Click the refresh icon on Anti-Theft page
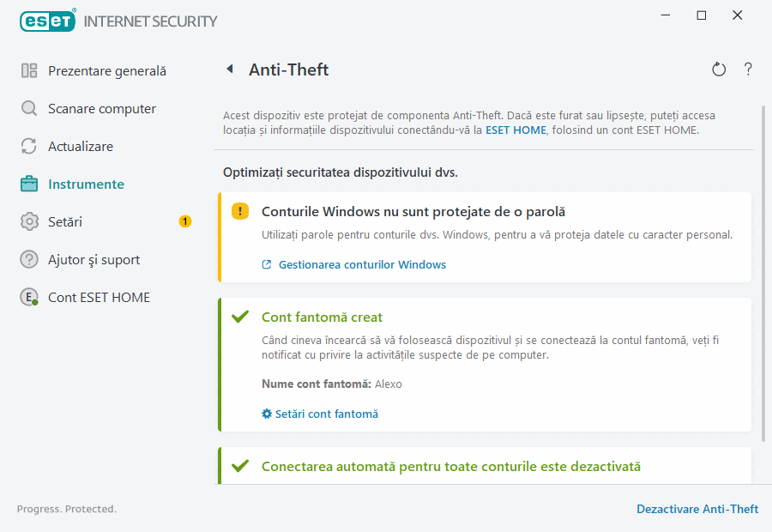772x532 pixels. coord(719,69)
